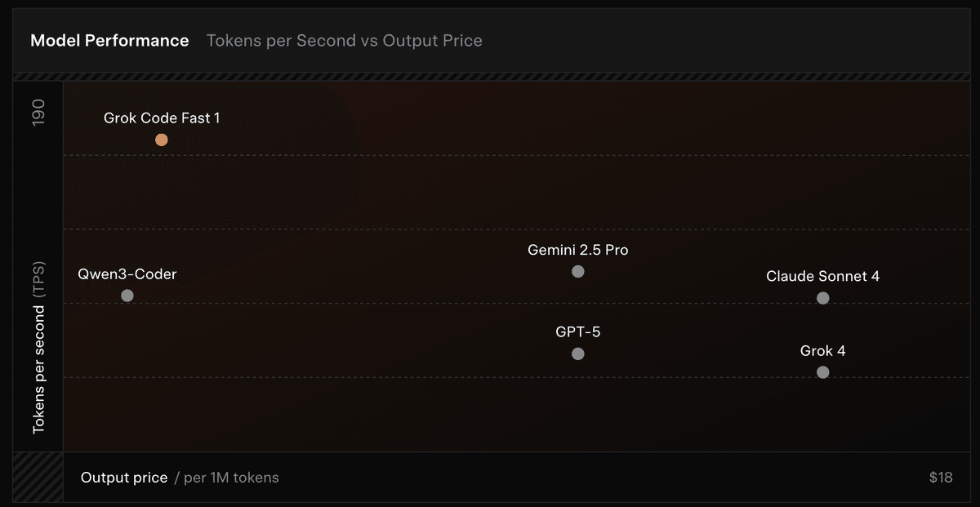Click the orange Grok Code Fast 1 data point
The image size is (980, 507).
click(x=162, y=140)
